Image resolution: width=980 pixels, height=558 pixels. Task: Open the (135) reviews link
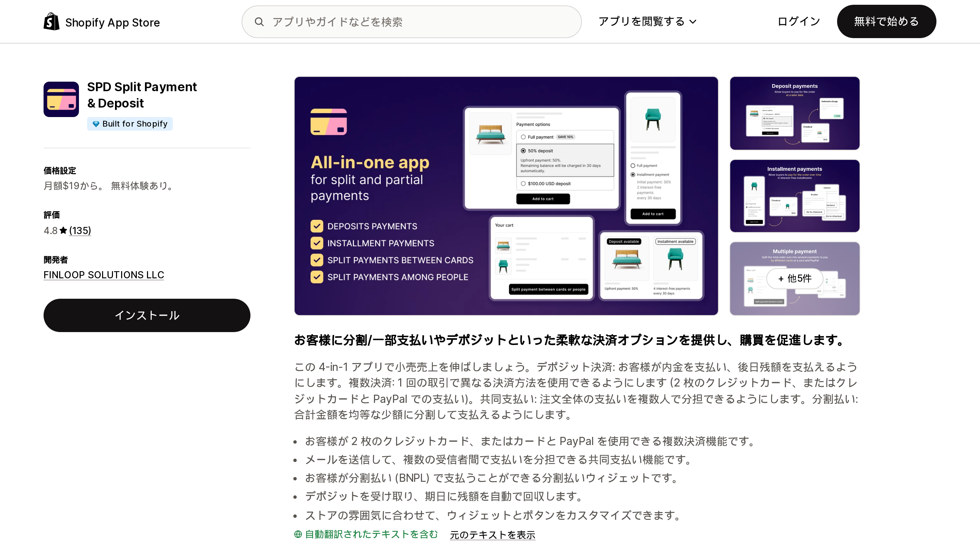80,230
